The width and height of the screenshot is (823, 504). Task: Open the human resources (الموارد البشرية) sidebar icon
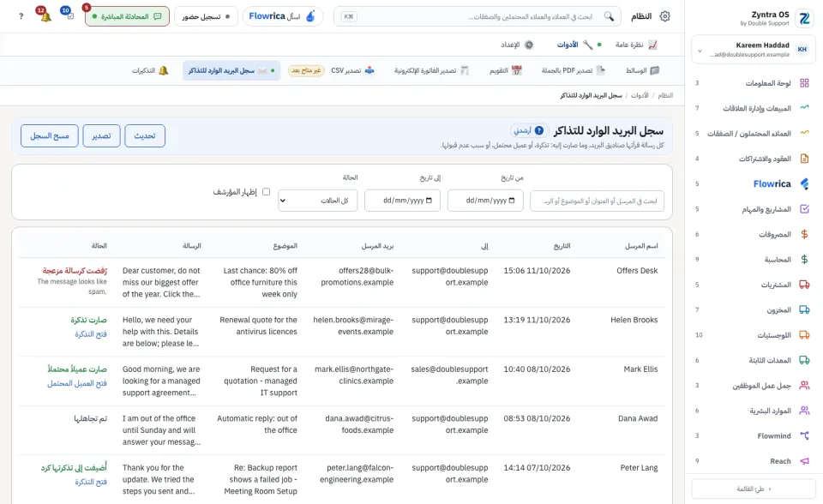[804, 411]
